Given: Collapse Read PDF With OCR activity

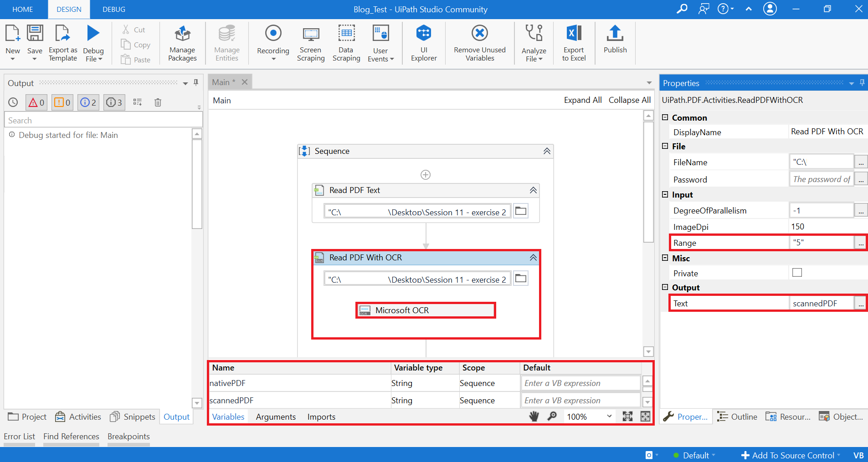Looking at the screenshot, I should (533, 258).
